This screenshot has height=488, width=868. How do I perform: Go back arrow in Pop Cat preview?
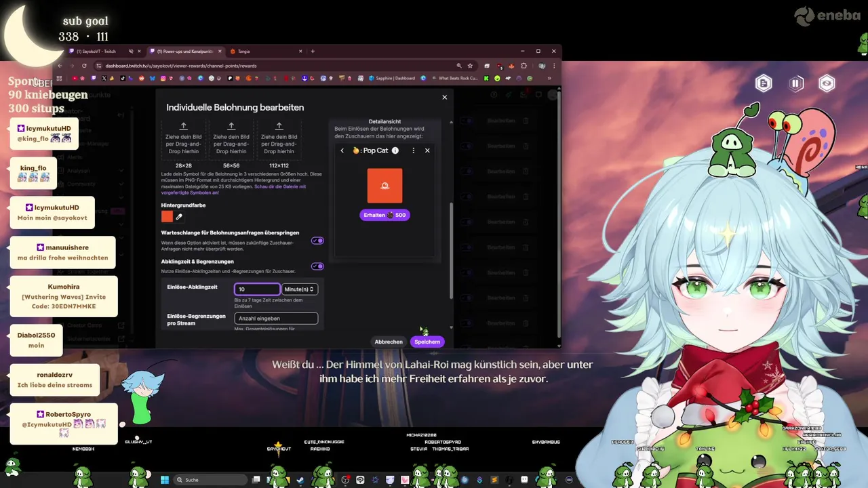[342, 150]
